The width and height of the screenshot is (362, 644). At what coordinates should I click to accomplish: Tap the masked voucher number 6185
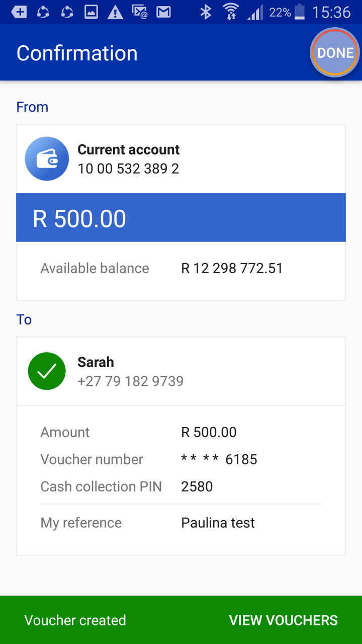tap(219, 459)
